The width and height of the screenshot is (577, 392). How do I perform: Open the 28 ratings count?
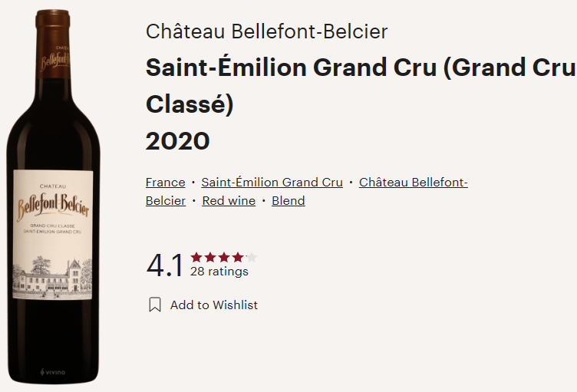[x=219, y=272]
